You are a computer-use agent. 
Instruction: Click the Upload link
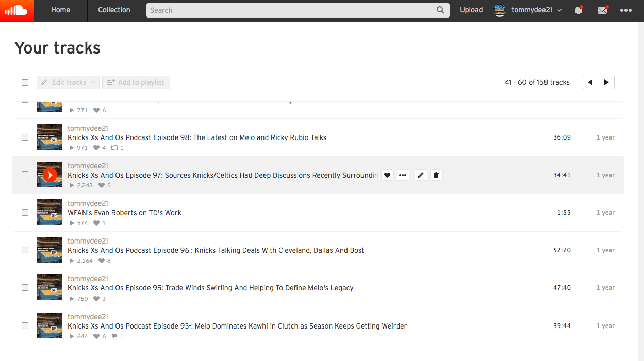471,10
